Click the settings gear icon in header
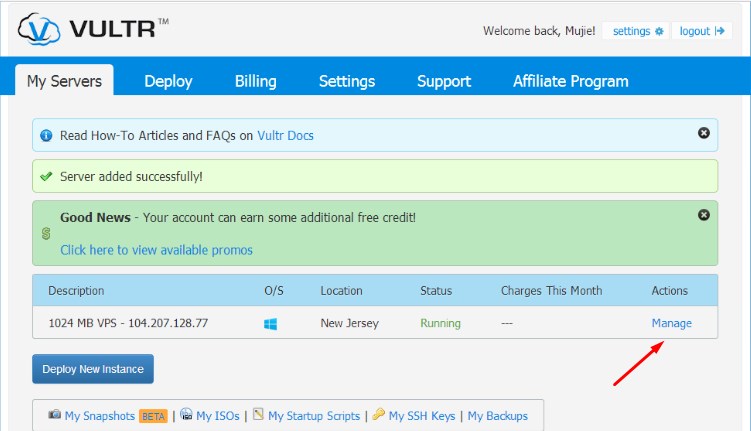This screenshot has height=431, width=751. click(x=659, y=31)
